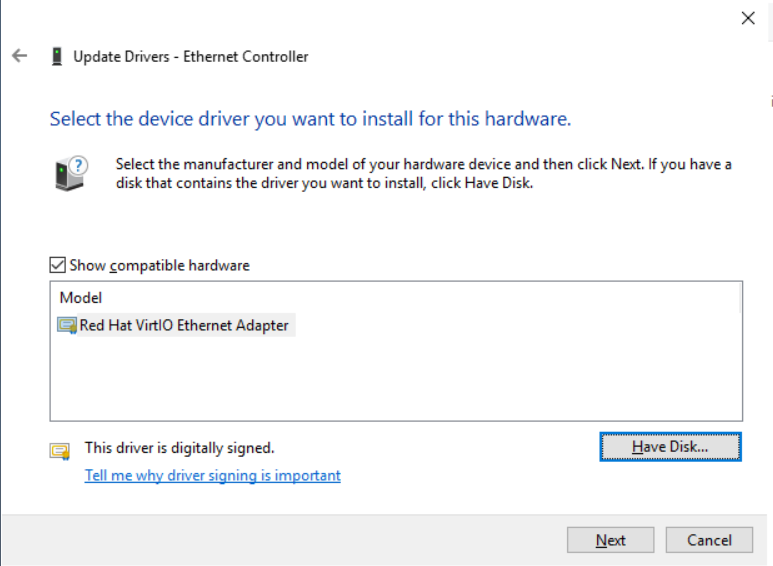Click the device icon beside Update Drivers title
773x566 pixels.
point(57,57)
